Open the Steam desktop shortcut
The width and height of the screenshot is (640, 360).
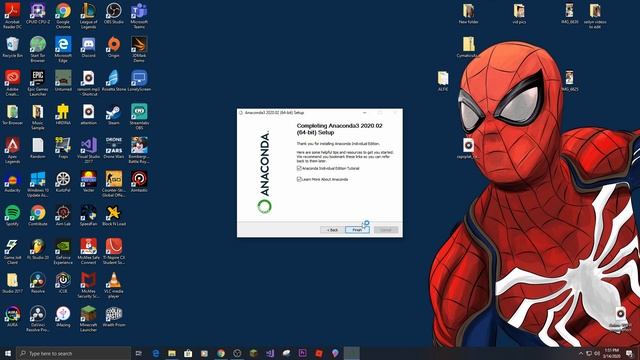pos(113,114)
